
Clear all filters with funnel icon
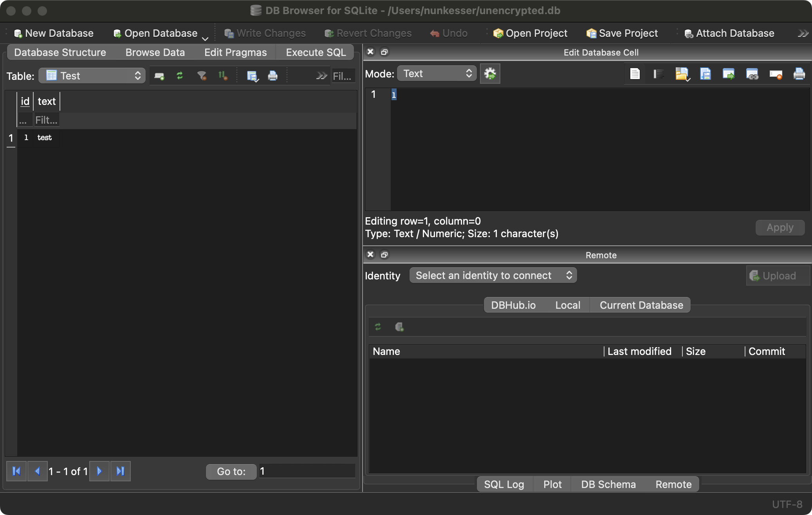point(202,76)
